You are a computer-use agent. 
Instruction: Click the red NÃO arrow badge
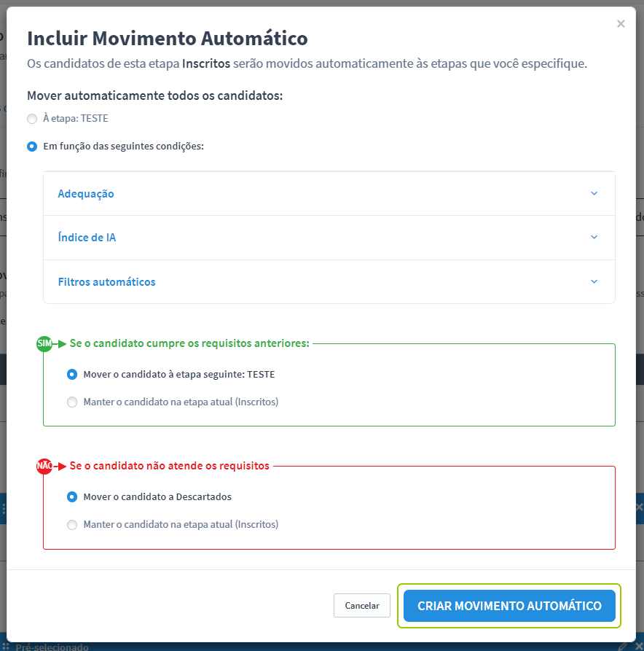pos(44,465)
